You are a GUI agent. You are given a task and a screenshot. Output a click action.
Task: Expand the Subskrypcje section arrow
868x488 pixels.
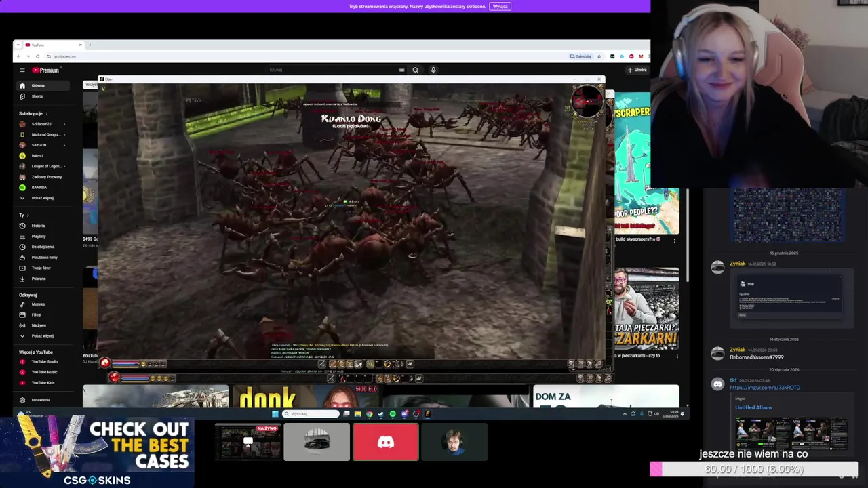coord(47,113)
